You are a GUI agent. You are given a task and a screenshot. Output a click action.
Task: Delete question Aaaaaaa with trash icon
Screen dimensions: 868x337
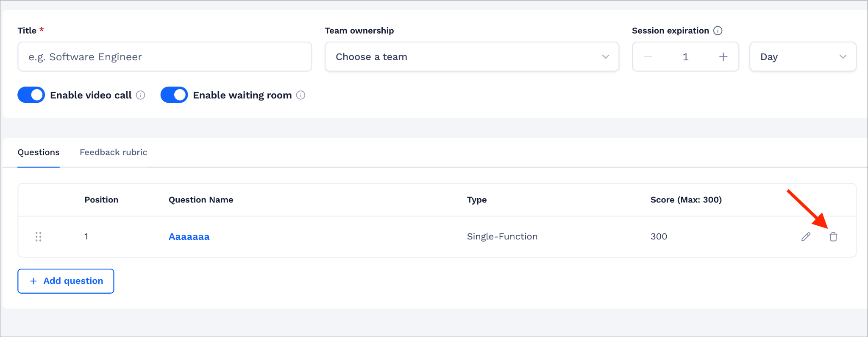coord(833,237)
